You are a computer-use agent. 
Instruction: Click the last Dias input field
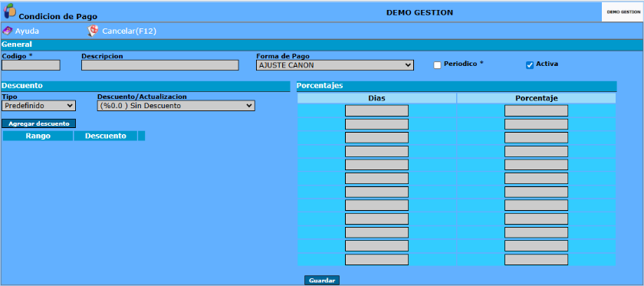(376, 260)
